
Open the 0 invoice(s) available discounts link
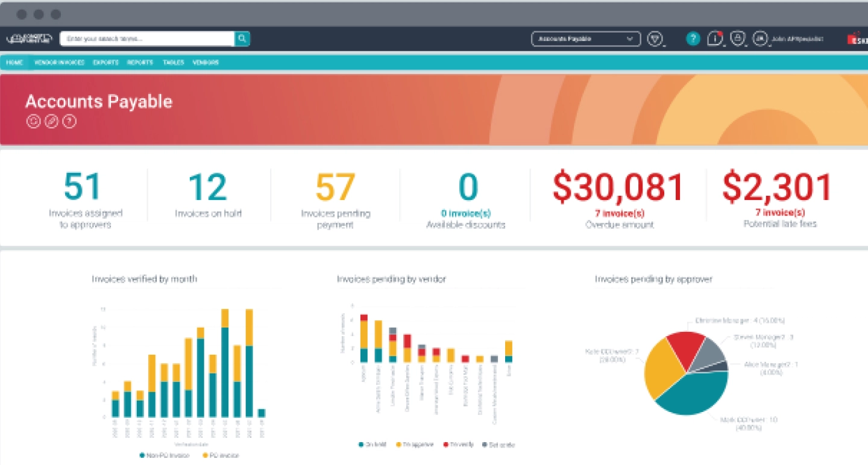pos(465,213)
